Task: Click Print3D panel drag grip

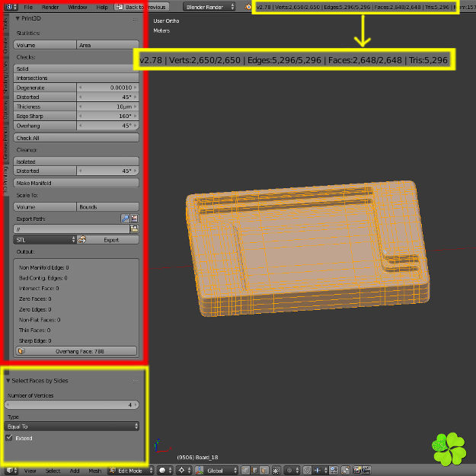Action: (135, 20)
